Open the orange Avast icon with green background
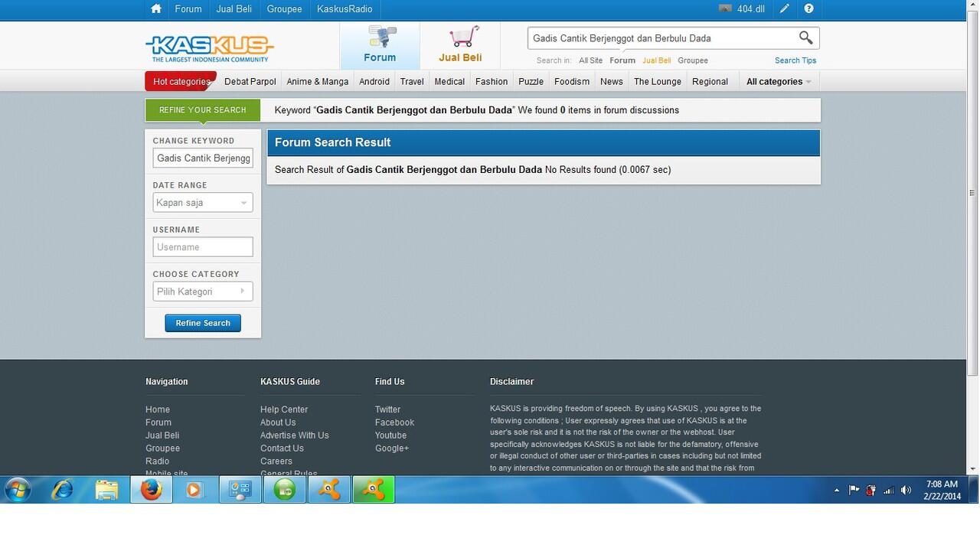This screenshot has width=980, height=551. 374,490
